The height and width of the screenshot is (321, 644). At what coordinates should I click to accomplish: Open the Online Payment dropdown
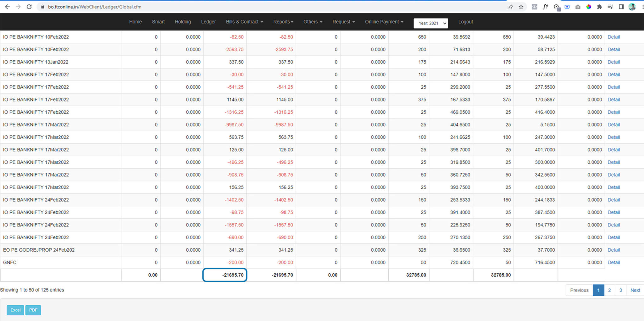[384, 22]
